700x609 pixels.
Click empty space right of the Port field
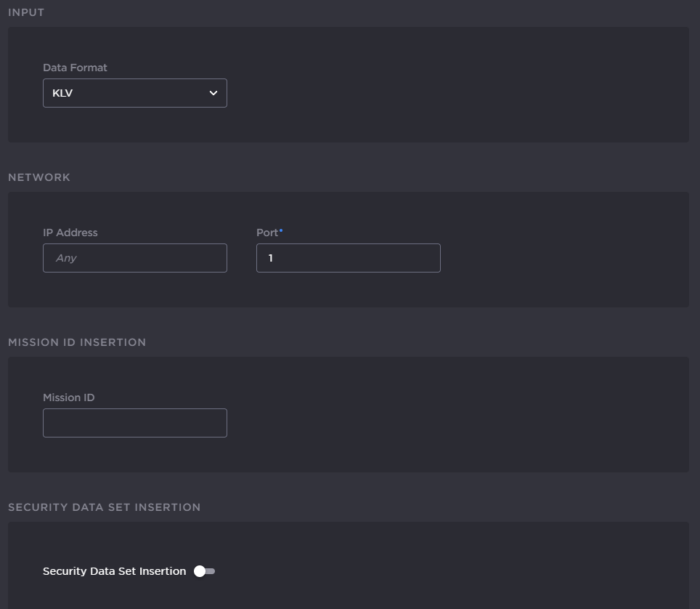[x=559, y=258]
